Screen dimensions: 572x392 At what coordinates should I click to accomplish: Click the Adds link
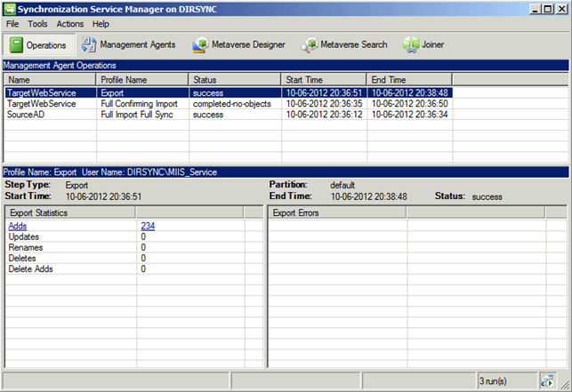pyautogui.click(x=18, y=226)
